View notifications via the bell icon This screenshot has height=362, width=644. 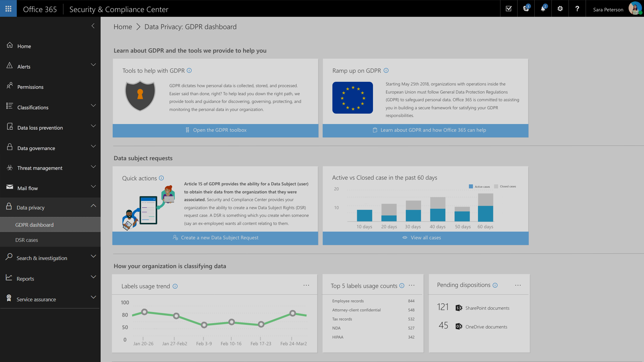(x=542, y=8)
